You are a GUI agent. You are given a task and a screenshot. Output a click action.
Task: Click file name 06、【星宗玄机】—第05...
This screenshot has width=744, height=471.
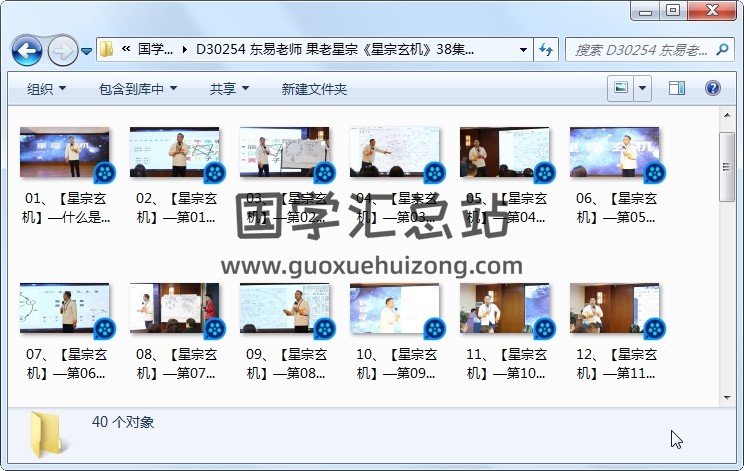(x=616, y=208)
